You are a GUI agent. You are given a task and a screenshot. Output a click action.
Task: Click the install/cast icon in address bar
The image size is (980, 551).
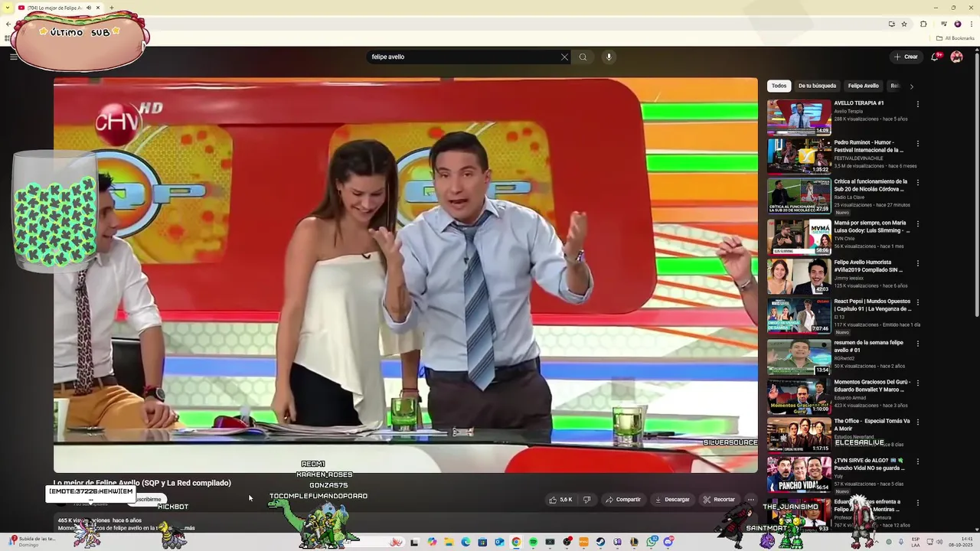pos(891,24)
